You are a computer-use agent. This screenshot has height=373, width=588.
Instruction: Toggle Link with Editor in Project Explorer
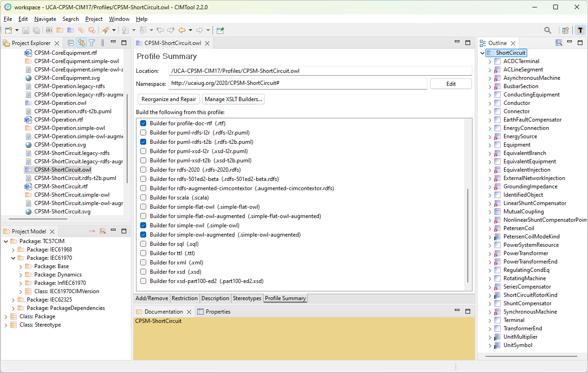tap(81, 43)
